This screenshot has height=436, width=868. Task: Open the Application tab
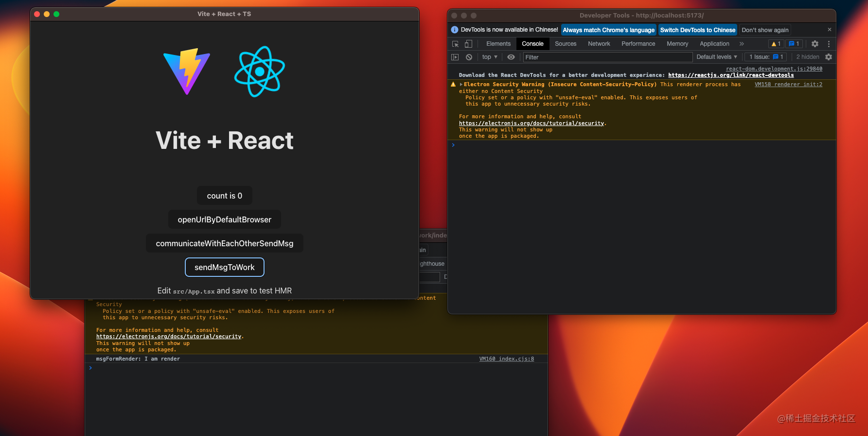pyautogui.click(x=714, y=44)
